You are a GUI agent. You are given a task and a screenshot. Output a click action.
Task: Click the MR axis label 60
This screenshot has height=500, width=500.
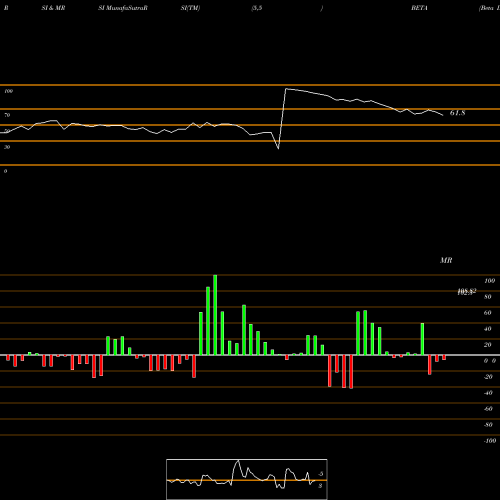click(x=488, y=313)
